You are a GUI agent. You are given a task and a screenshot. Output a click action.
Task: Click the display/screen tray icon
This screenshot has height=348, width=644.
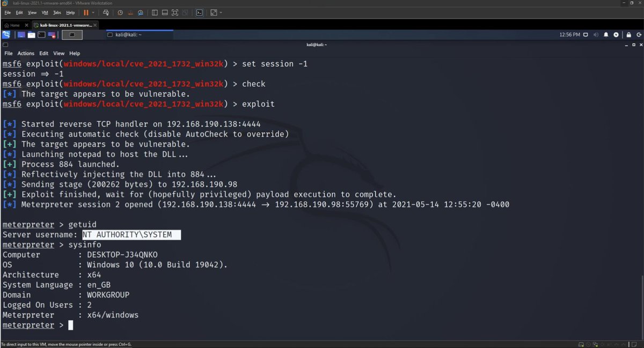(587, 35)
